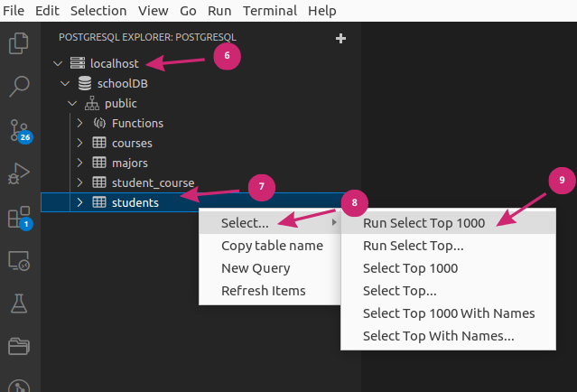The width and height of the screenshot is (577, 392).
Task: Click the majors table icon
Action: click(99, 163)
